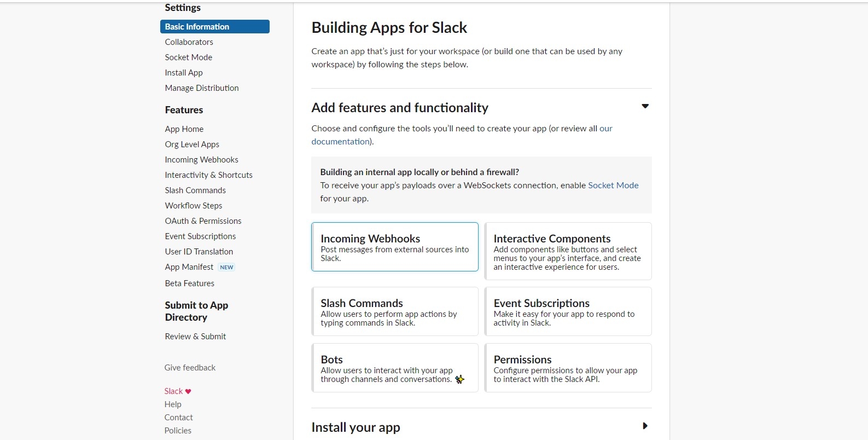Open the Contact link in footer

coord(179,417)
